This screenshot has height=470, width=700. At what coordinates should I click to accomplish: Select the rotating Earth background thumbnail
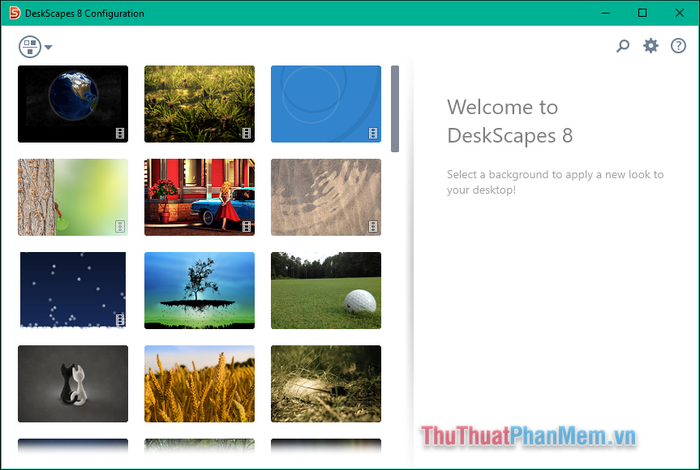73,104
